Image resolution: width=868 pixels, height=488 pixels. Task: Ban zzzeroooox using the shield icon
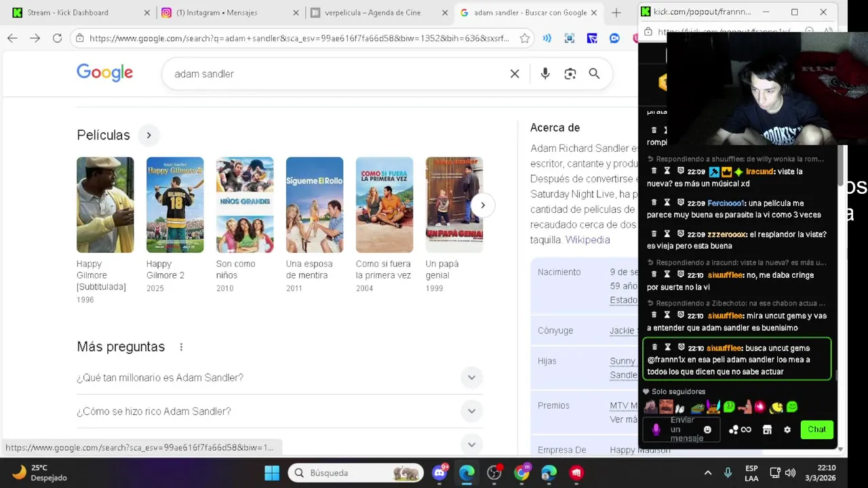click(x=681, y=234)
